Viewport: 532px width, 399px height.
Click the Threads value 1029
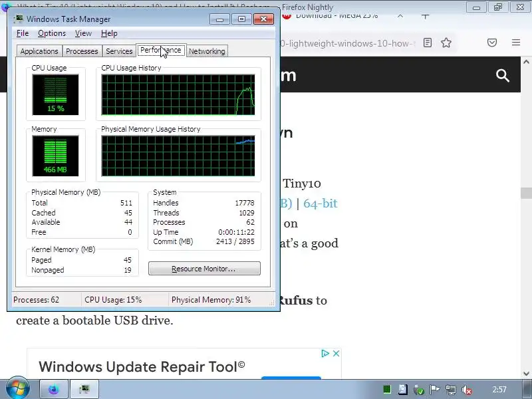246,213
